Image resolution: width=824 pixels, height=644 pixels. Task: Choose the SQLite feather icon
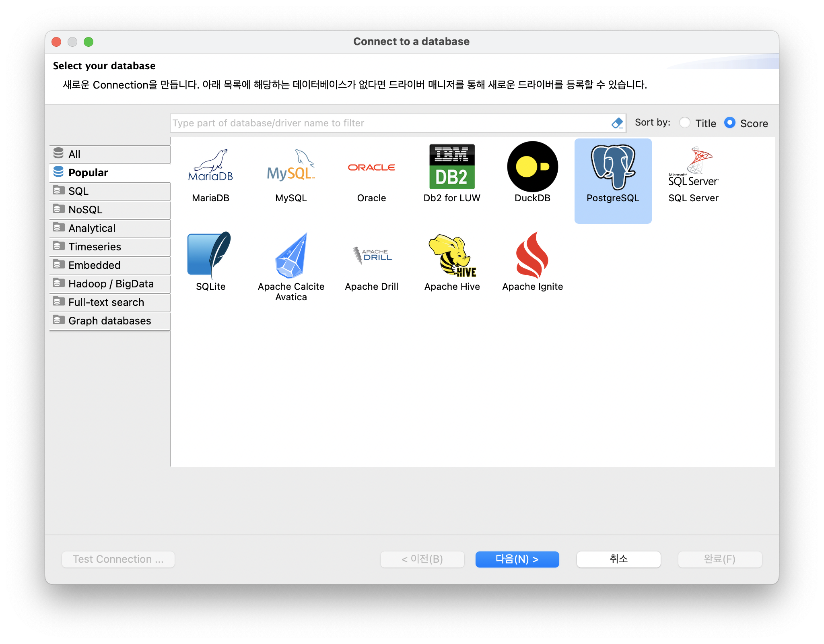pyautogui.click(x=210, y=255)
